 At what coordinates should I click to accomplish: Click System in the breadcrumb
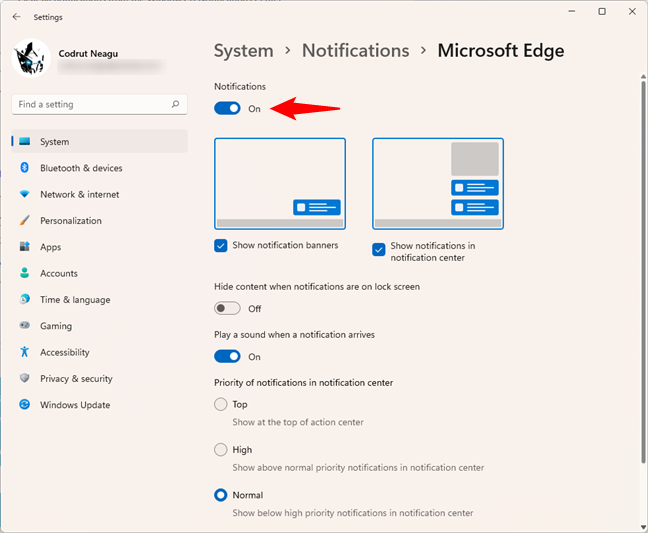pyautogui.click(x=244, y=51)
